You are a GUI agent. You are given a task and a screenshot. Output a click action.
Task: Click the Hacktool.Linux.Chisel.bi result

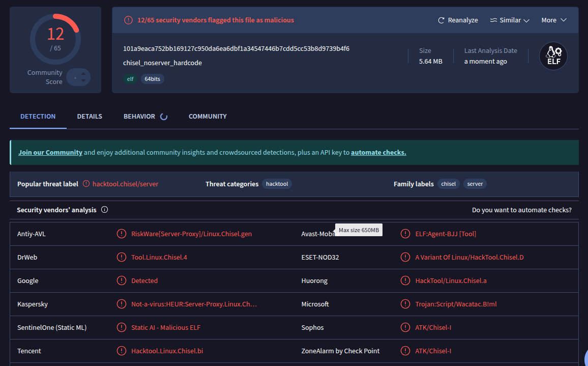(x=167, y=351)
